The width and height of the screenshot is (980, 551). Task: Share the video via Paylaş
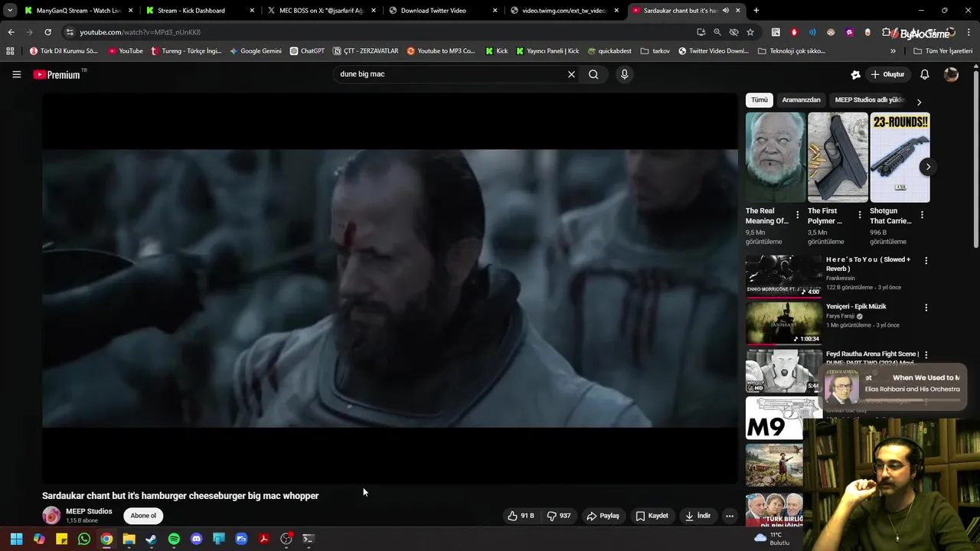603,516
